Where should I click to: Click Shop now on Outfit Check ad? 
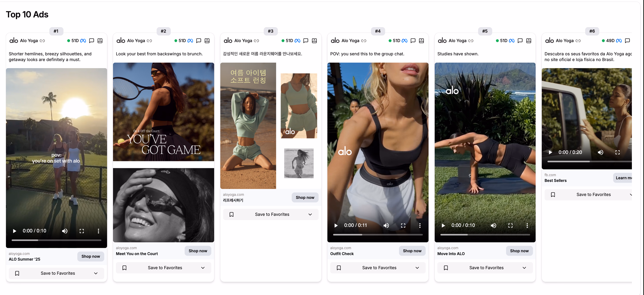[x=412, y=251]
